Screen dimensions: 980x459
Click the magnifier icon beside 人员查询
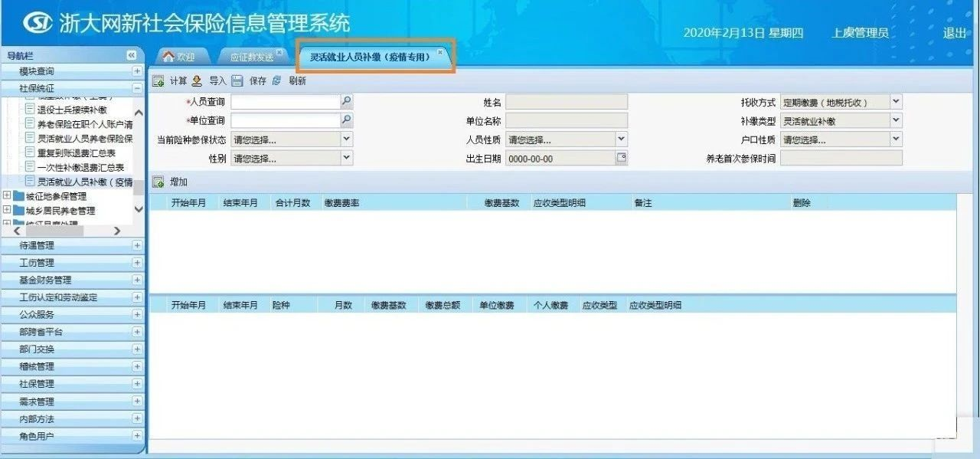tap(346, 101)
